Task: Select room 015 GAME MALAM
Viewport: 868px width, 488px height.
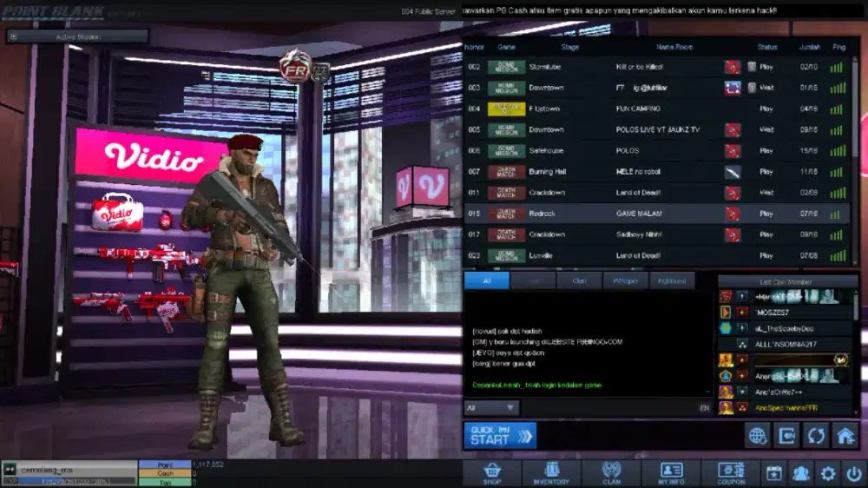Action: [656, 214]
